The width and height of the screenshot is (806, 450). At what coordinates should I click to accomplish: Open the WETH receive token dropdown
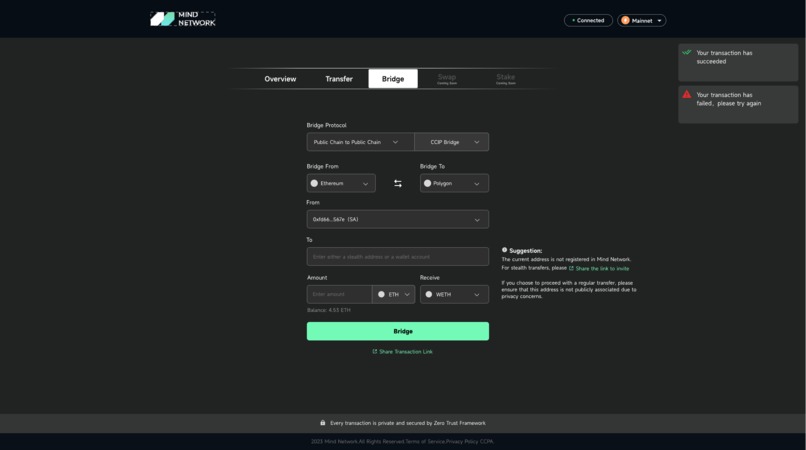[454, 295]
